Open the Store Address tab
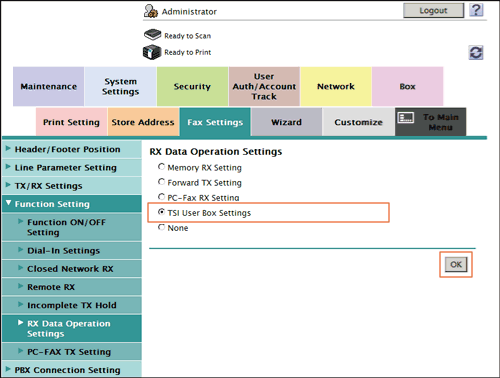Image resolution: width=500 pixels, height=378 pixels. click(x=143, y=122)
